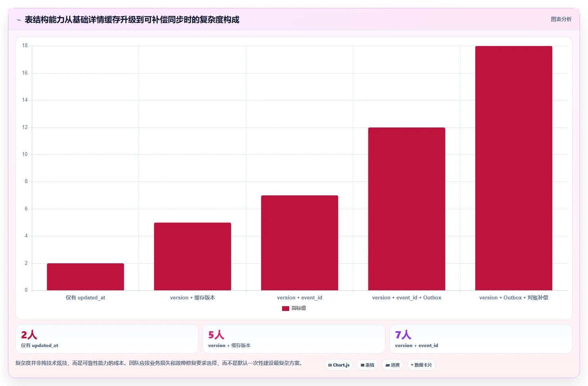Click the 进度 tag
This screenshot has height=386, width=588.
coord(393,365)
